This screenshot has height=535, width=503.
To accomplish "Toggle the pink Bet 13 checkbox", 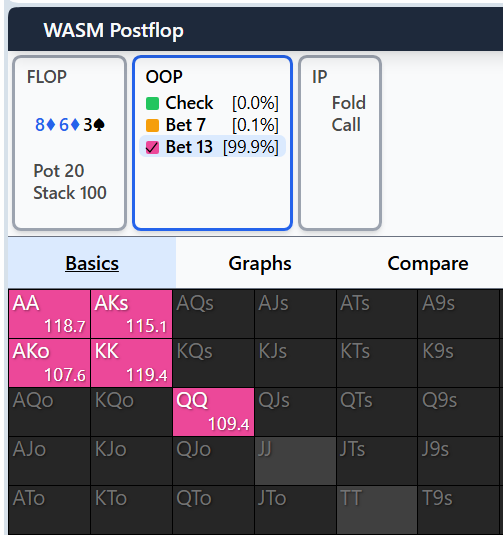I will (152, 147).
